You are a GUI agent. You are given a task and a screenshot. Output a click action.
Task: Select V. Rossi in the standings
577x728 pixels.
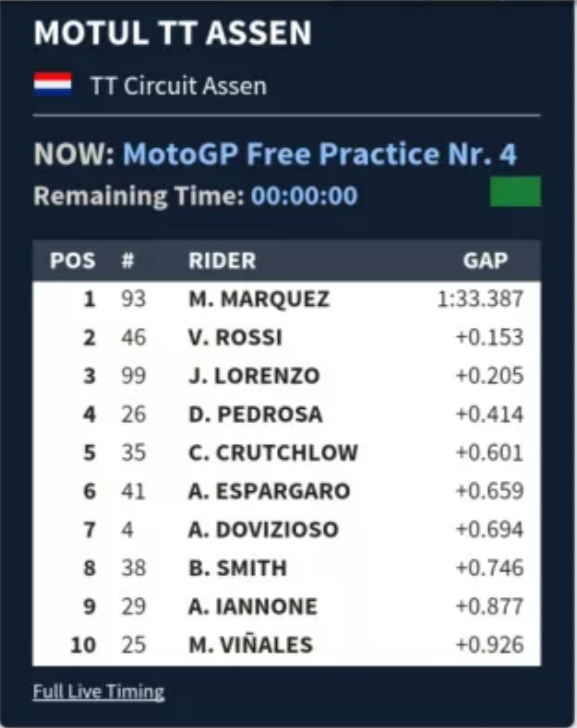(235, 338)
